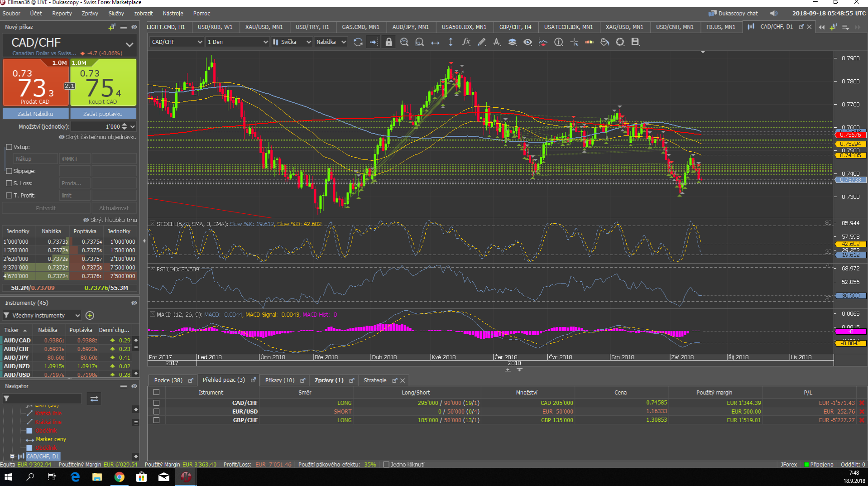The height and width of the screenshot is (486, 868).
Task: Open the Nabídka price side dropdown
Action: [331, 42]
